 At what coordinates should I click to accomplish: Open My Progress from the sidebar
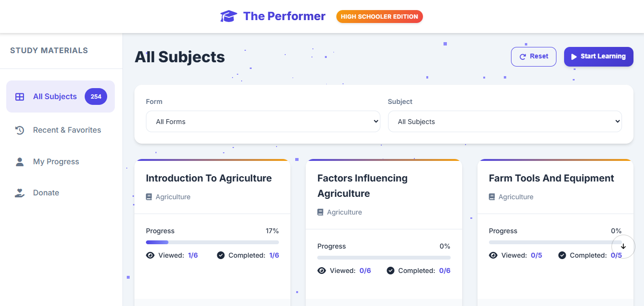click(56, 162)
